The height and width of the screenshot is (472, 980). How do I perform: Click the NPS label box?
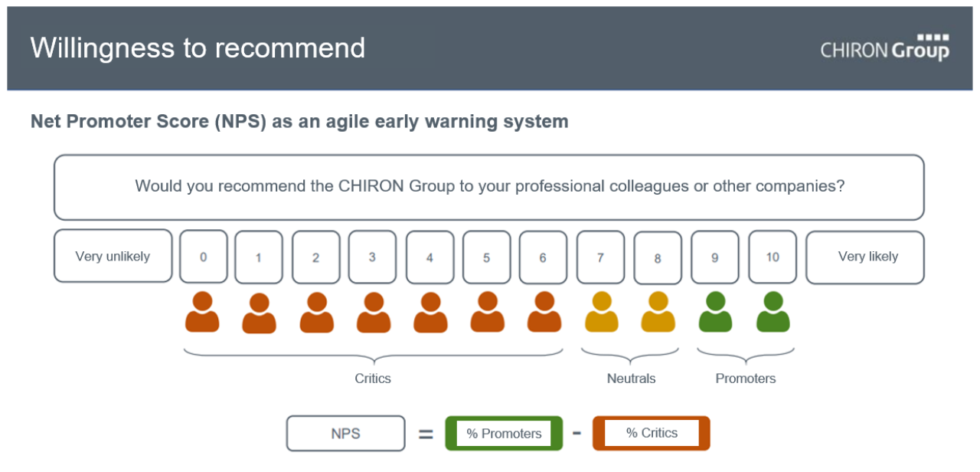pos(346,433)
